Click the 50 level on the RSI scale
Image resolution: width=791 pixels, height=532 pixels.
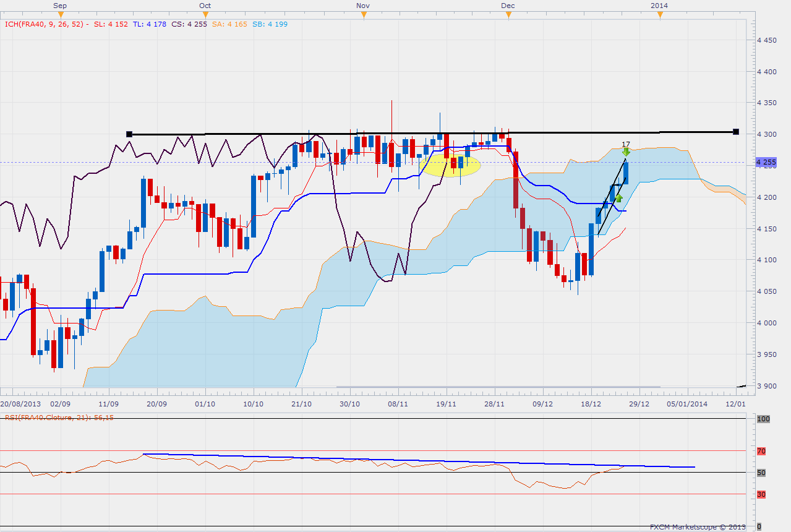(x=761, y=473)
